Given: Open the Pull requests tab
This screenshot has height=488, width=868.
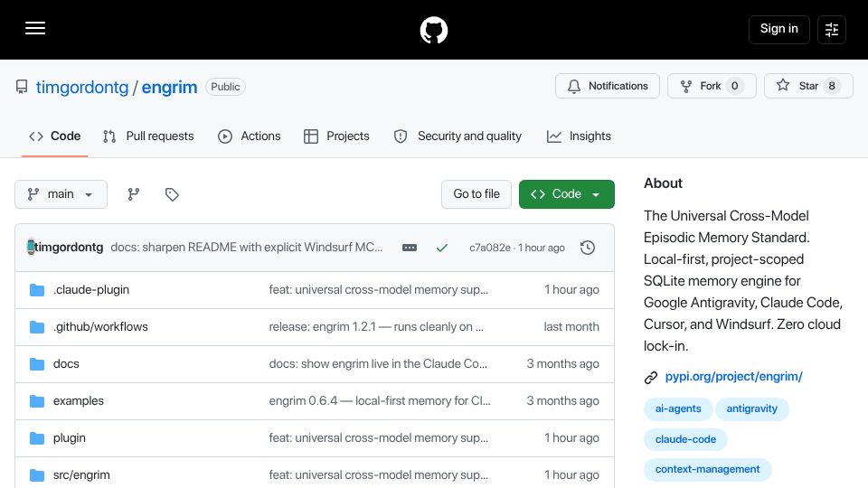Looking at the screenshot, I should tap(148, 136).
